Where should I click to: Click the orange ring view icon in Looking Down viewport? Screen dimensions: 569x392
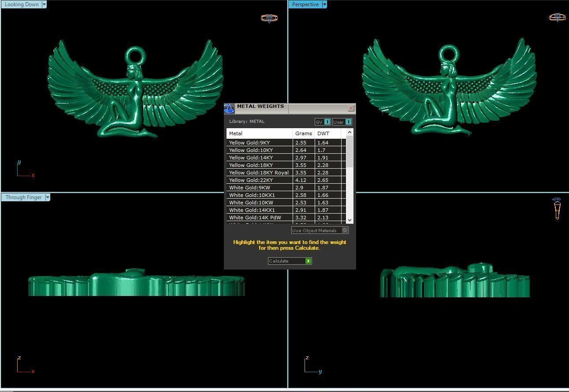[269, 18]
